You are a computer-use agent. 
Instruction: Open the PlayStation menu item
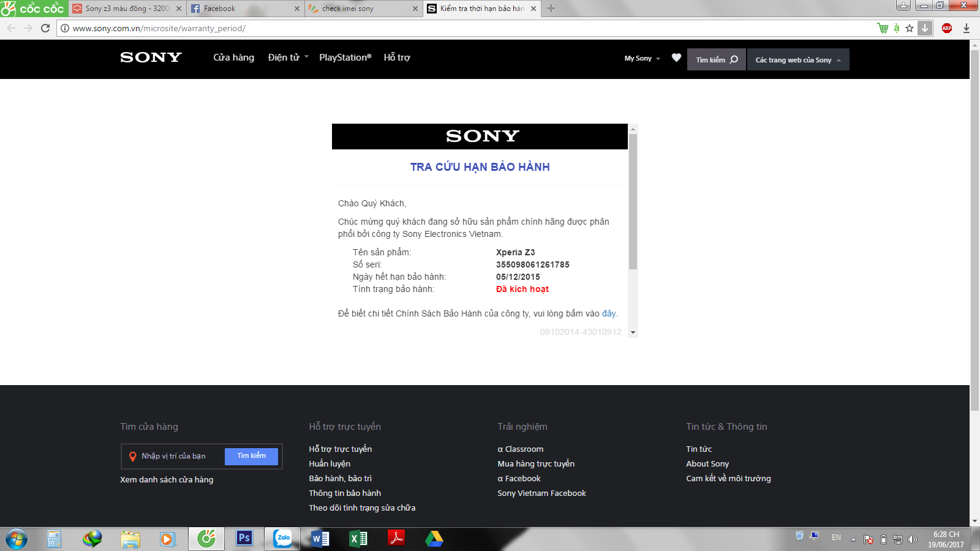click(x=345, y=58)
